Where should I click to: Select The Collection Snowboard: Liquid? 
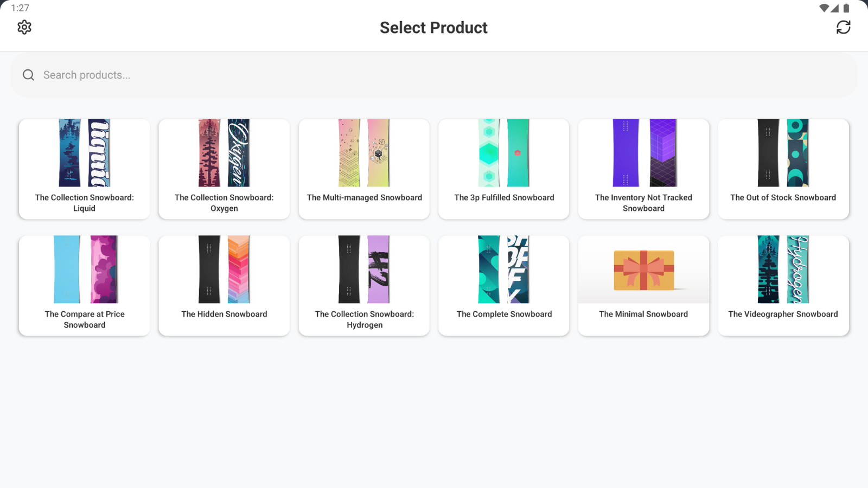click(x=85, y=169)
